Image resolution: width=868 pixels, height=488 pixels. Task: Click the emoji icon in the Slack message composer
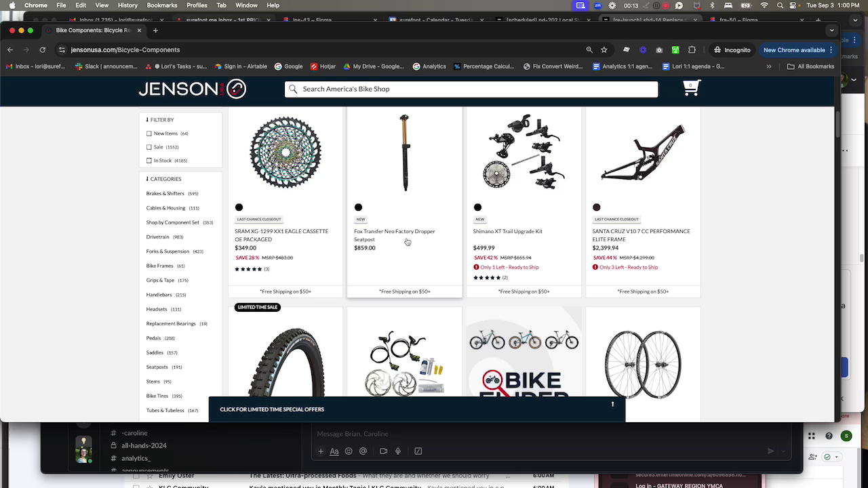[349, 451]
